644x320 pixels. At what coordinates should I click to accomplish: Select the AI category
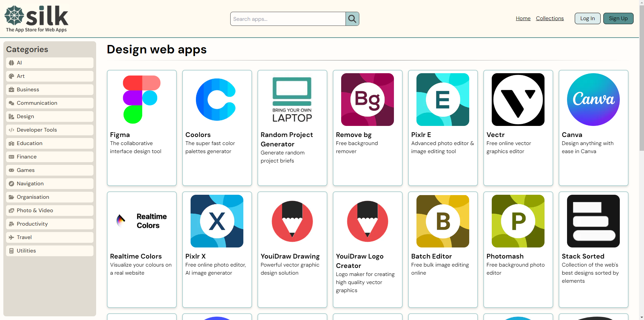click(x=50, y=63)
